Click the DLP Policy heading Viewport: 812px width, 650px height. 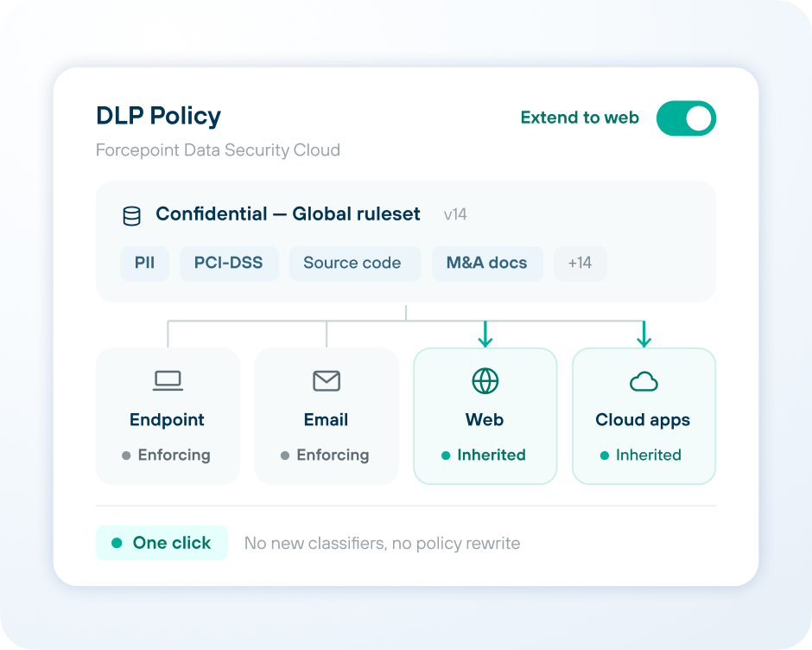click(x=158, y=116)
